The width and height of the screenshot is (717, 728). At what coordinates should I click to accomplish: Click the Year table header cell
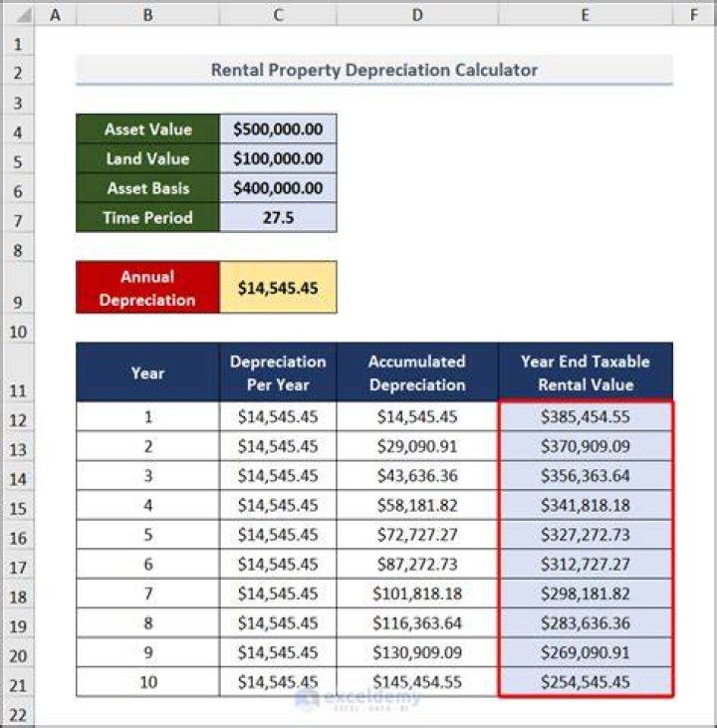(x=147, y=372)
